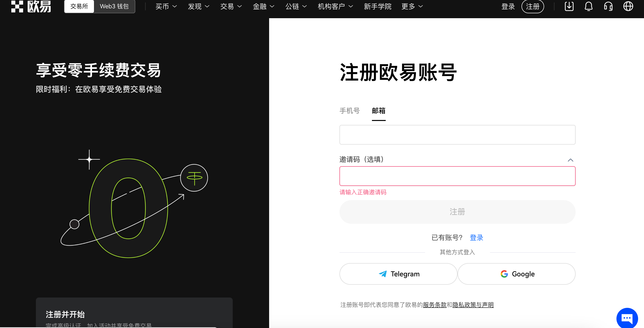Open the 新手学院 menu item

(x=377, y=6)
